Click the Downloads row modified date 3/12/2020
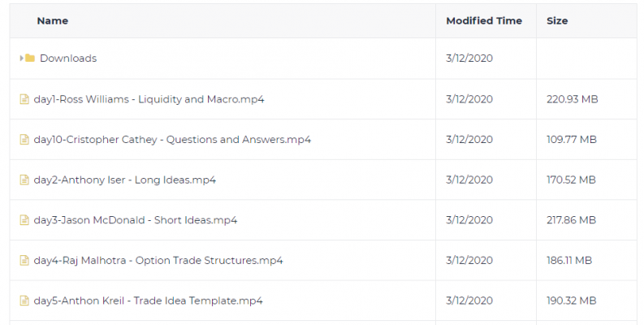 point(469,58)
